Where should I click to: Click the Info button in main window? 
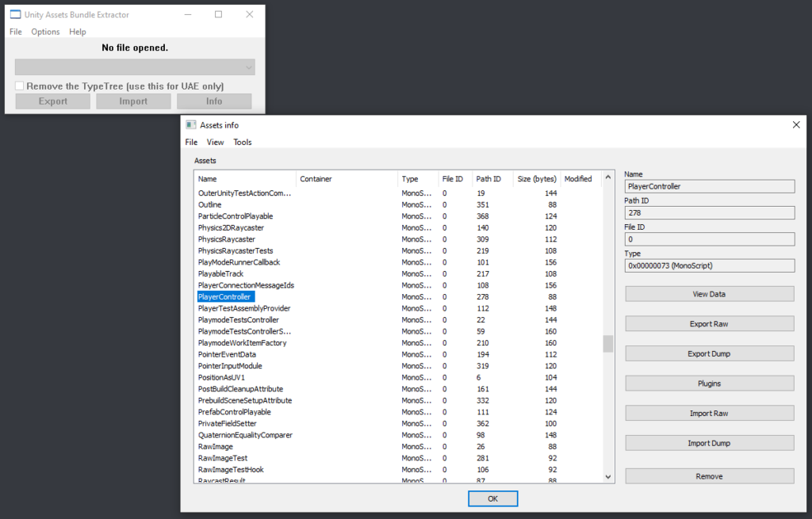(214, 101)
